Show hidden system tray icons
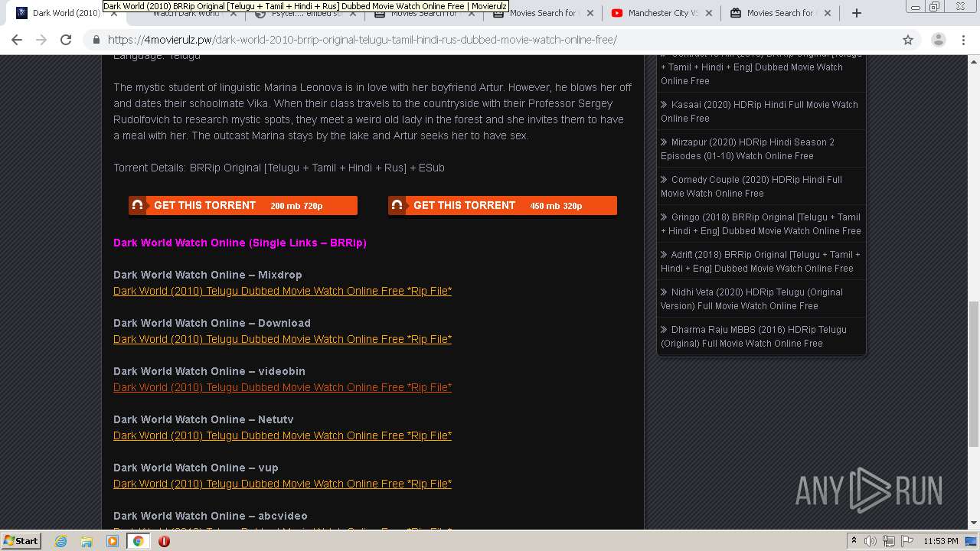 pos(854,541)
